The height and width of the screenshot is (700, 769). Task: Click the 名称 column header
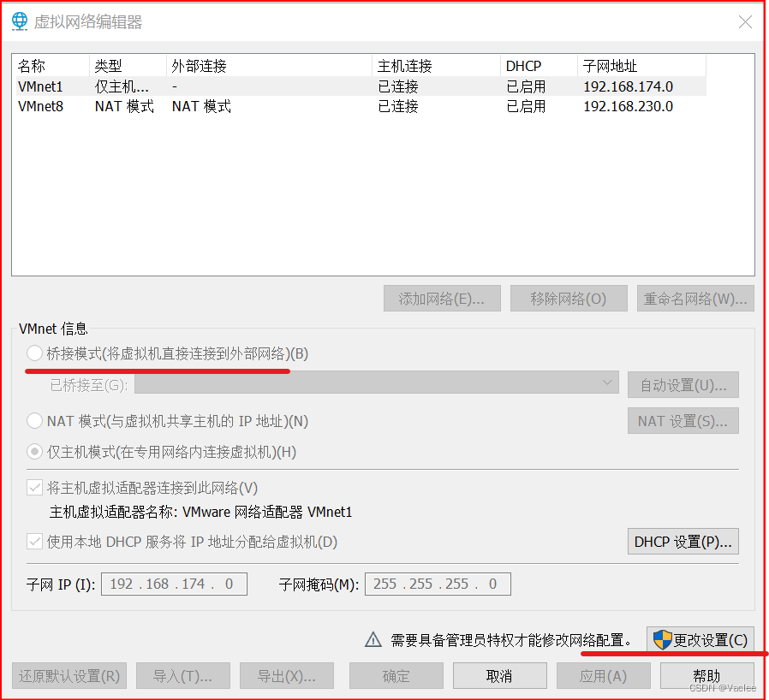pyautogui.click(x=52, y=66)
